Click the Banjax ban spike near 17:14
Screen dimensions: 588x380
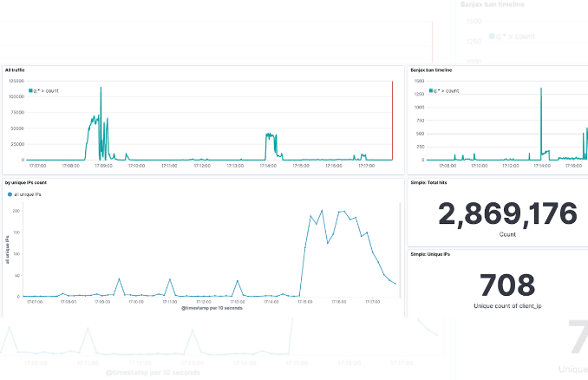[x=540, y=91]
